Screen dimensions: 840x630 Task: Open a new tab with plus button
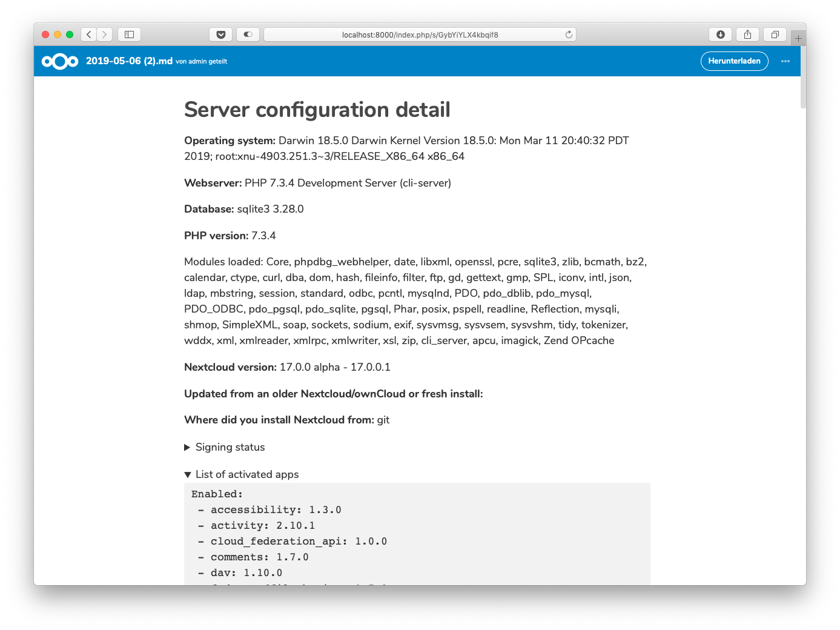pos(798,38)
